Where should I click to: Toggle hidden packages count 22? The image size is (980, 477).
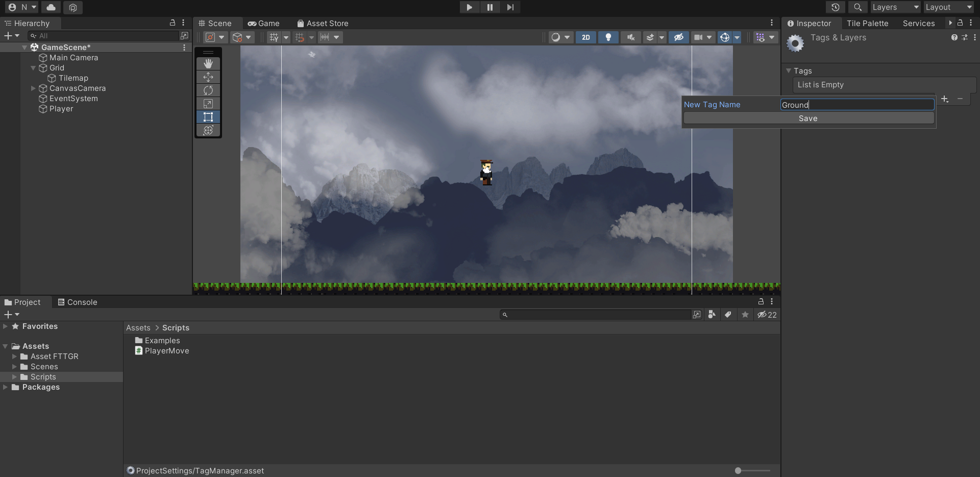(767, 315)
